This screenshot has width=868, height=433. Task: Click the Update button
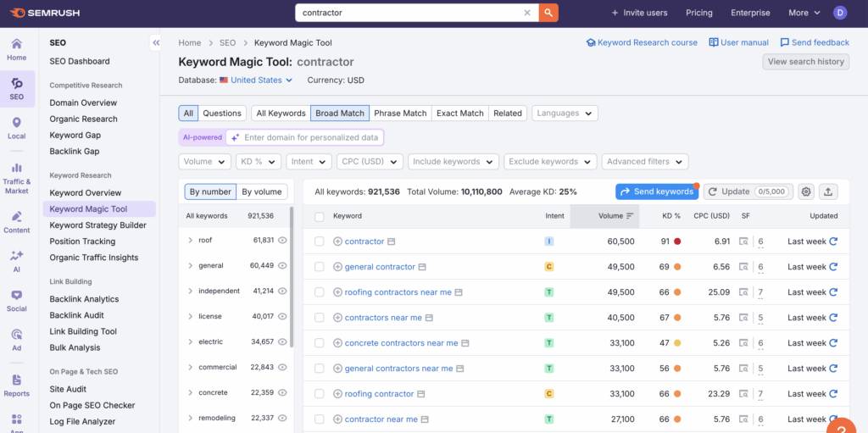click(748, 192)
